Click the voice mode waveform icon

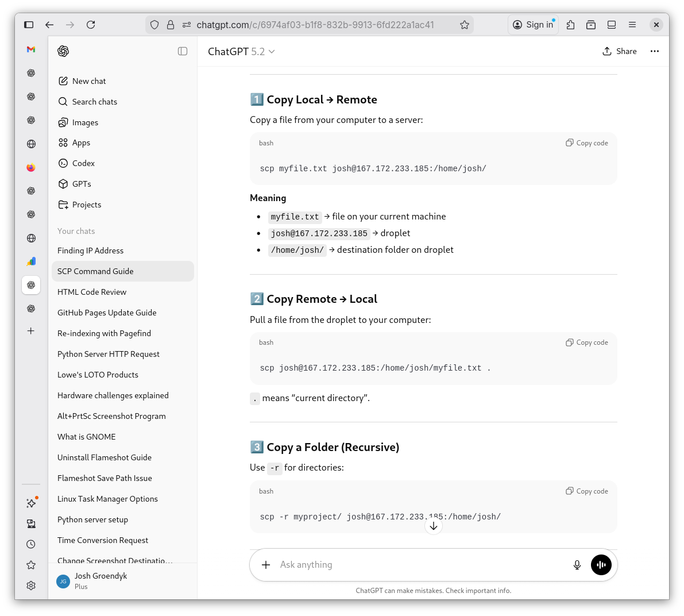pos(601,565)
